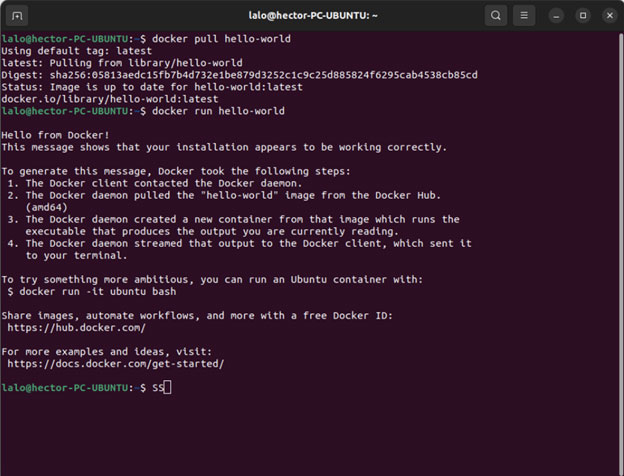
Task: Click the 'latest: Pulling from library/hello-world' line
Action: 122,63
